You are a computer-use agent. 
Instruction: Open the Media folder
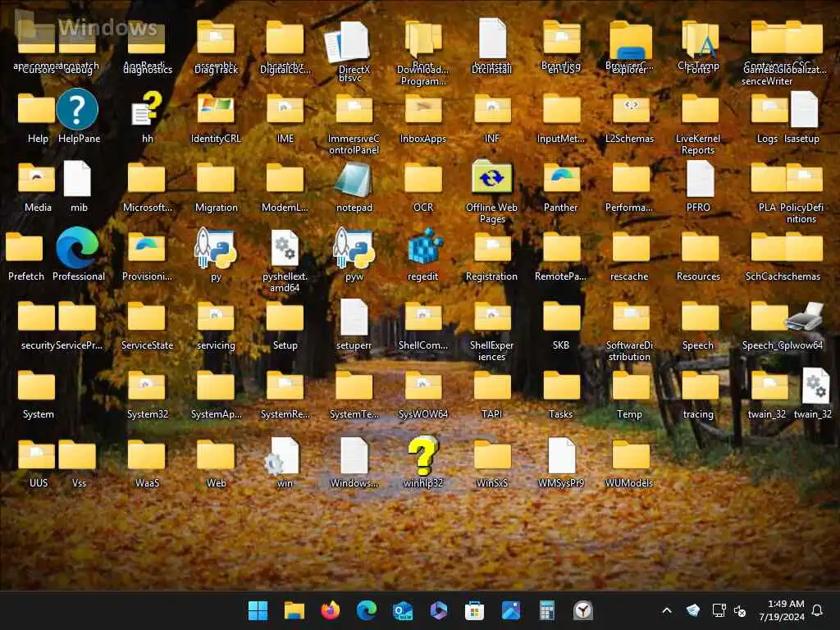[x=36, y=177]
